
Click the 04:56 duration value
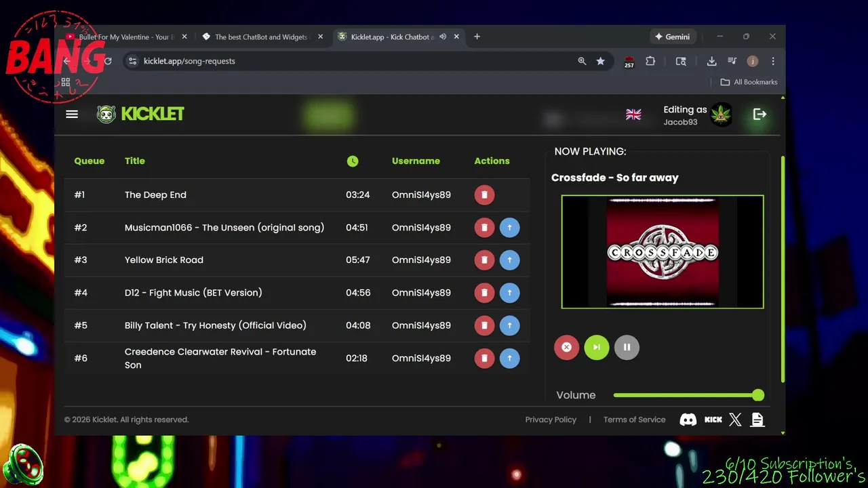coord(358,293)
